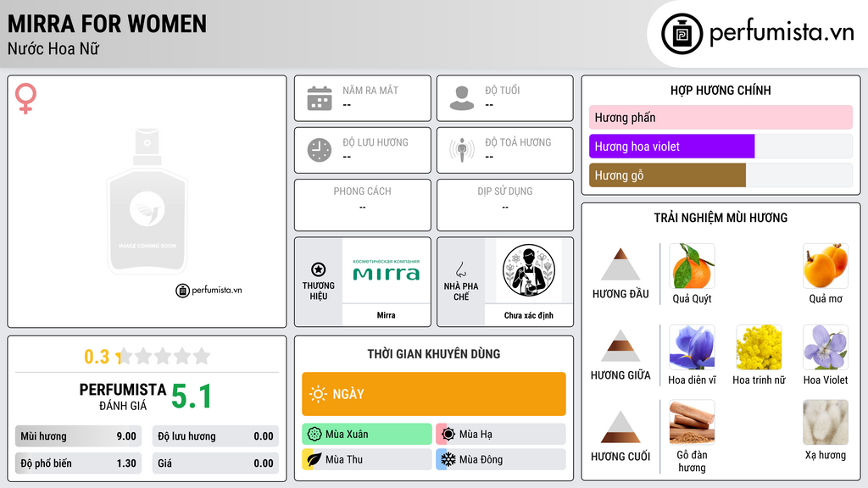The height and width of the screenshot is (488, 868).
Task: Click the perfumer illustration Chưa xác định
Action: tap(529, 270)
